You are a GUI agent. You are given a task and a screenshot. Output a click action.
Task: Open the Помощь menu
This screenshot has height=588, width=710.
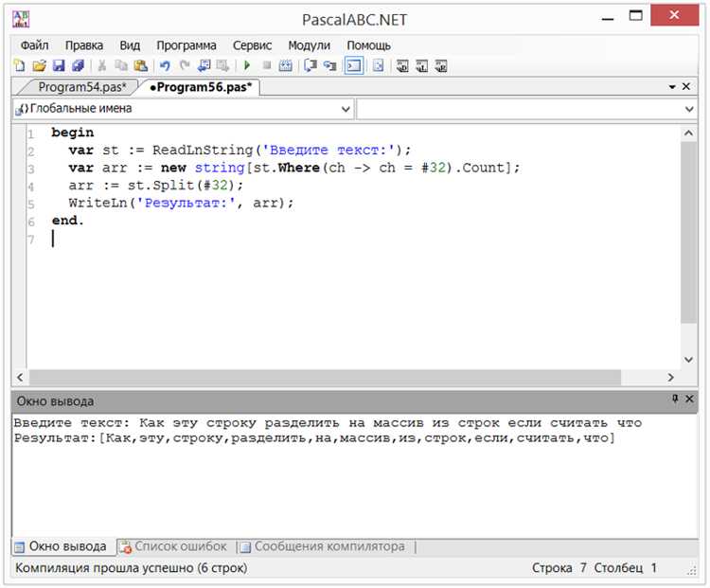click(x=368, y=45)
